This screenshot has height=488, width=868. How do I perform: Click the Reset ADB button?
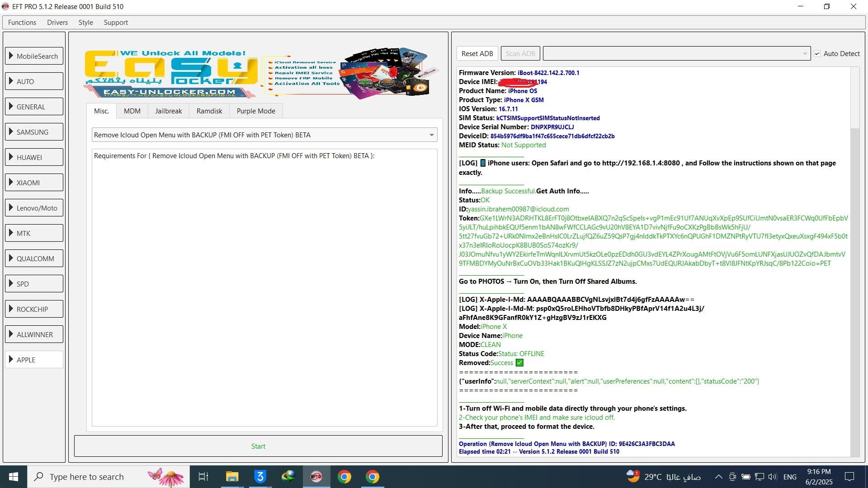pos(477,53)
